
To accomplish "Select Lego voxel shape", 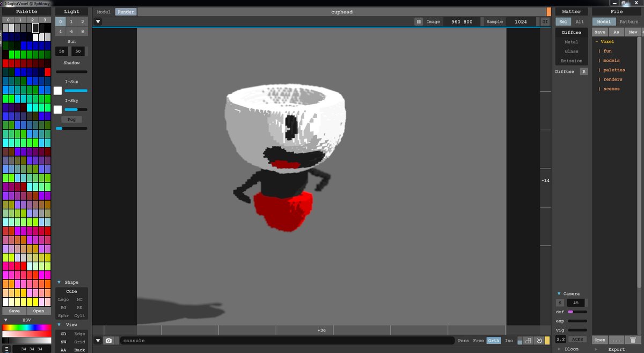I will click(63, 299).
